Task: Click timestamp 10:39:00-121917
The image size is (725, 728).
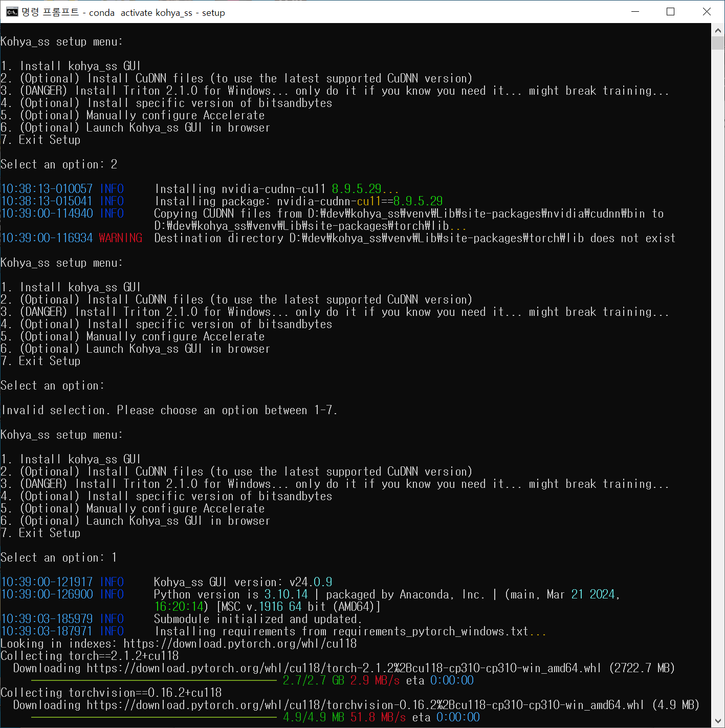Action: 47,582
